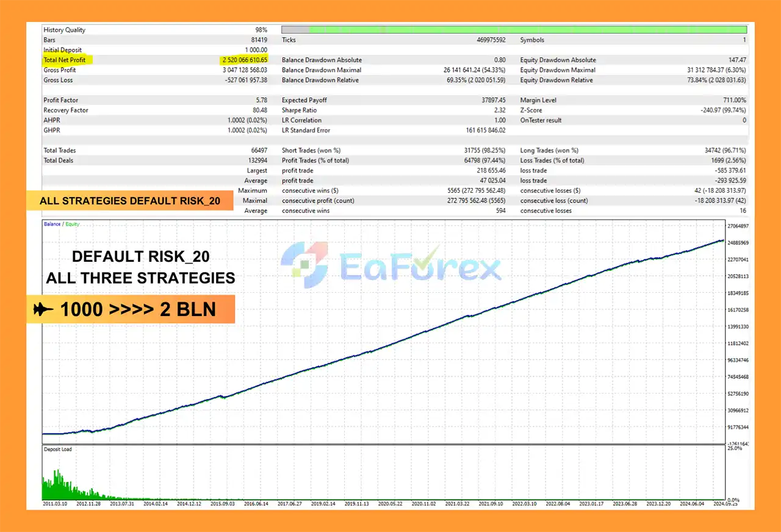The width and height of the screenshot is (781, 532).
Task: Click the Deposit Load chart title
Action: 57,449
